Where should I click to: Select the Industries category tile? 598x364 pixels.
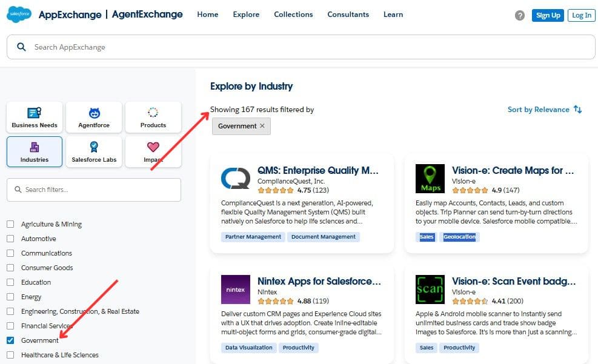pyautogui.click(x=35, y=151)
